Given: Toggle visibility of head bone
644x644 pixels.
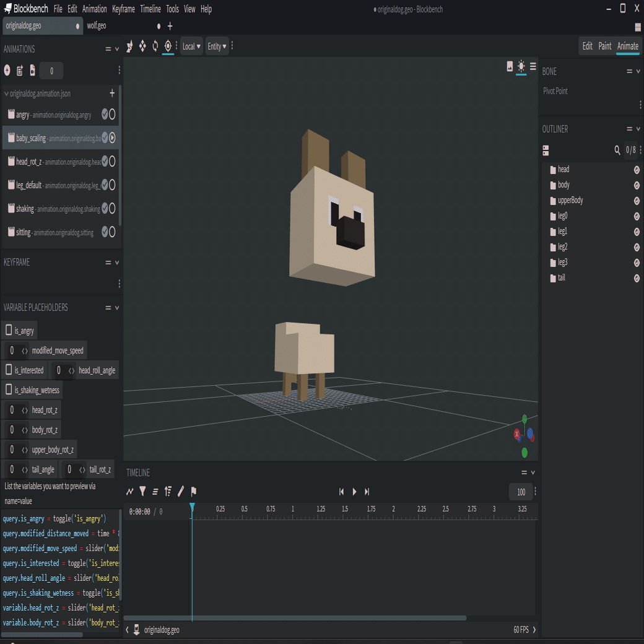Looking at the screenshot, I should click(x=637, y=170).
